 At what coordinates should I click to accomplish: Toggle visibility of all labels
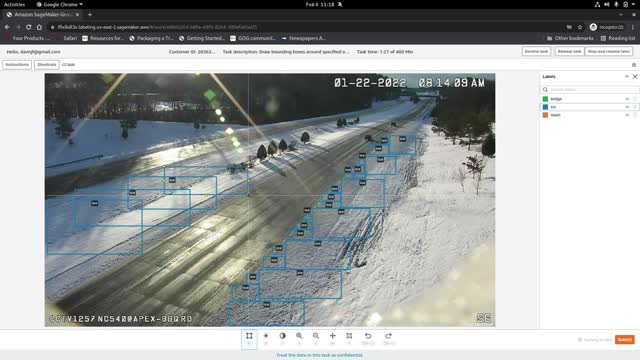coord(627,76)
